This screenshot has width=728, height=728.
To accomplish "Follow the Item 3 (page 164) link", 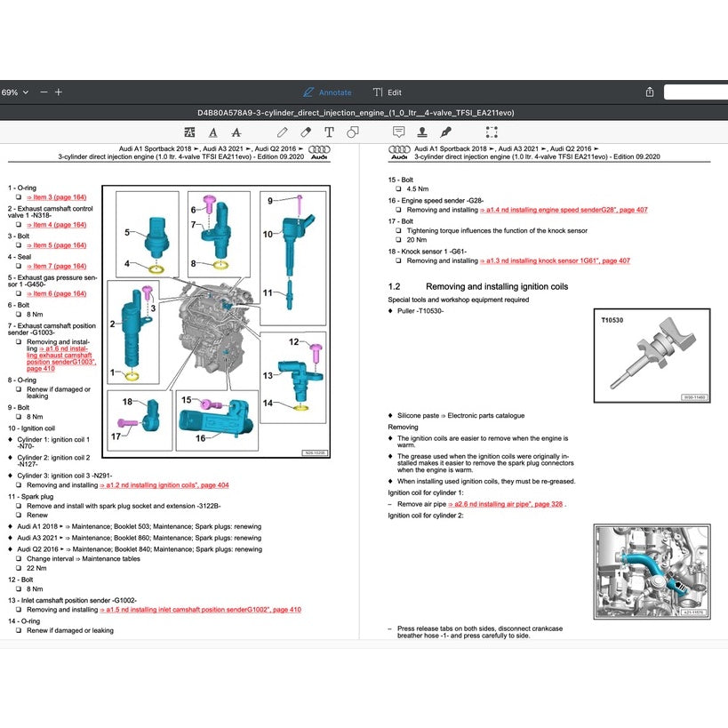I will [59, 196].
